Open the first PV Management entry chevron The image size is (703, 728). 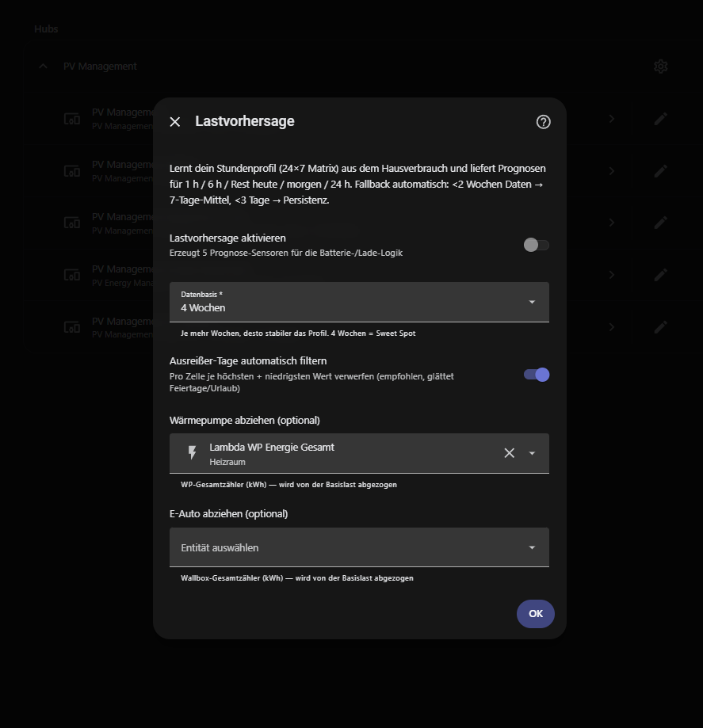pyautogui.click(x=611, y=119)
